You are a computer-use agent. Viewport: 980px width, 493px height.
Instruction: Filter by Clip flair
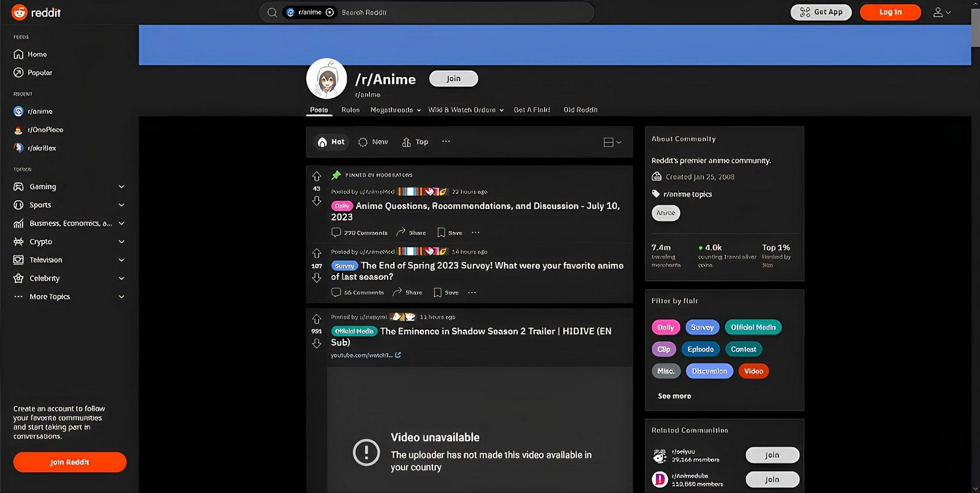click(x=664, y=350)
